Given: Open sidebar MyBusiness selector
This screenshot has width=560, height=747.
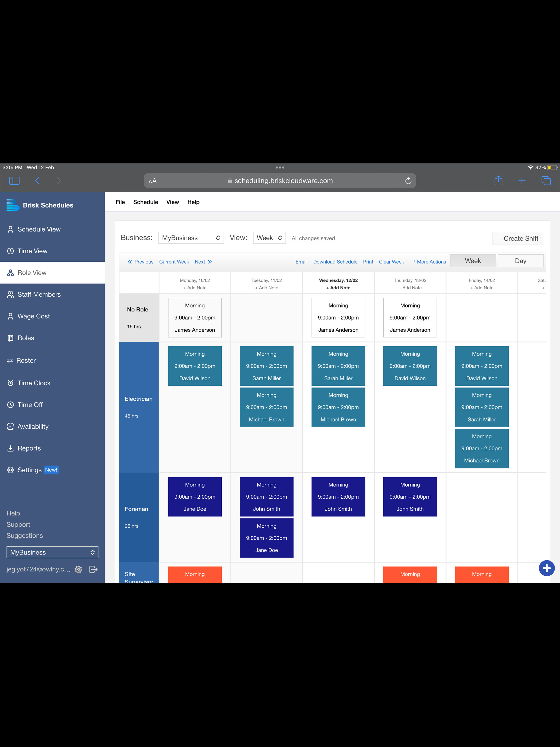Looking at the screenshot, I should click(52, 552).
